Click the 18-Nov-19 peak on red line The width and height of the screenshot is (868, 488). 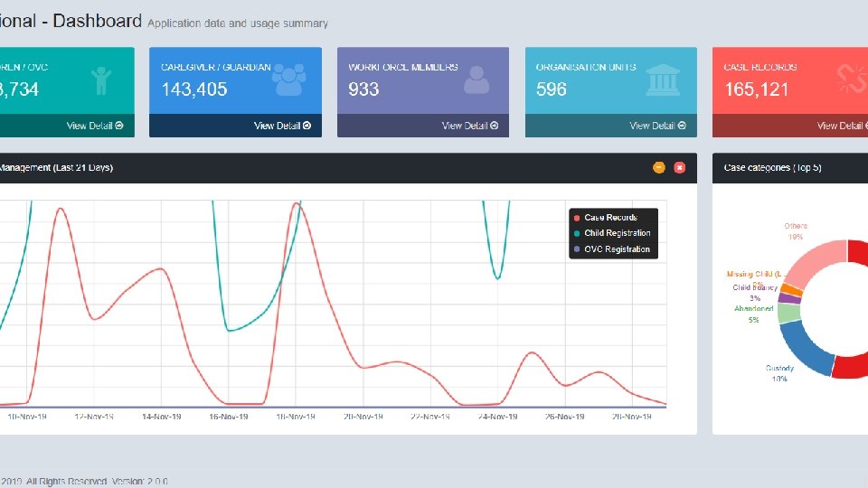coord(297,203)
